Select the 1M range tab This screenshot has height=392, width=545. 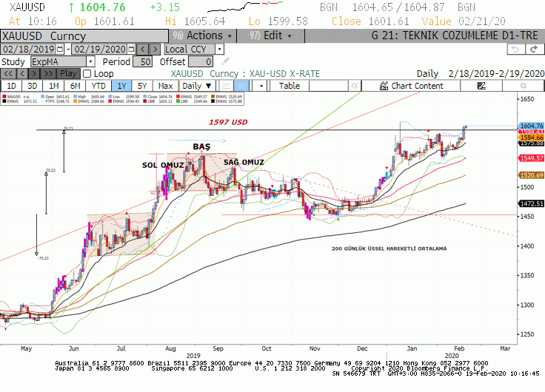point(53,86)
